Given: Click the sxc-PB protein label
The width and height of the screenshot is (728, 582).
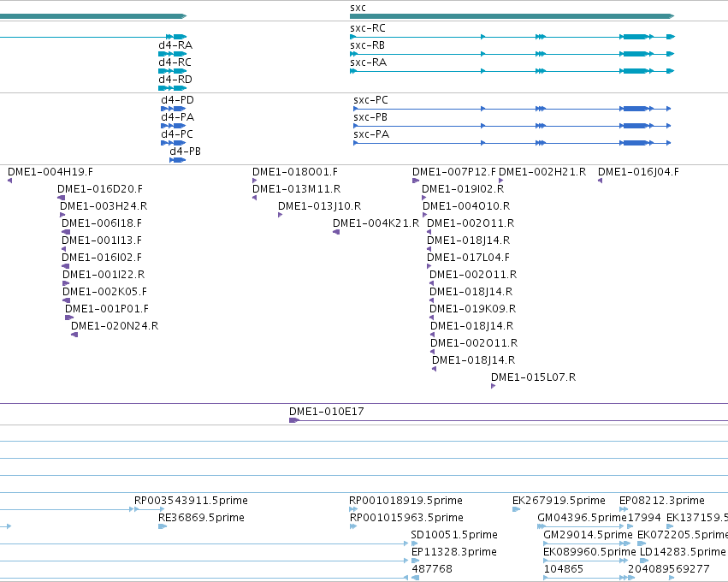Looking at the screenshot, I should click(x=370, y=117).
